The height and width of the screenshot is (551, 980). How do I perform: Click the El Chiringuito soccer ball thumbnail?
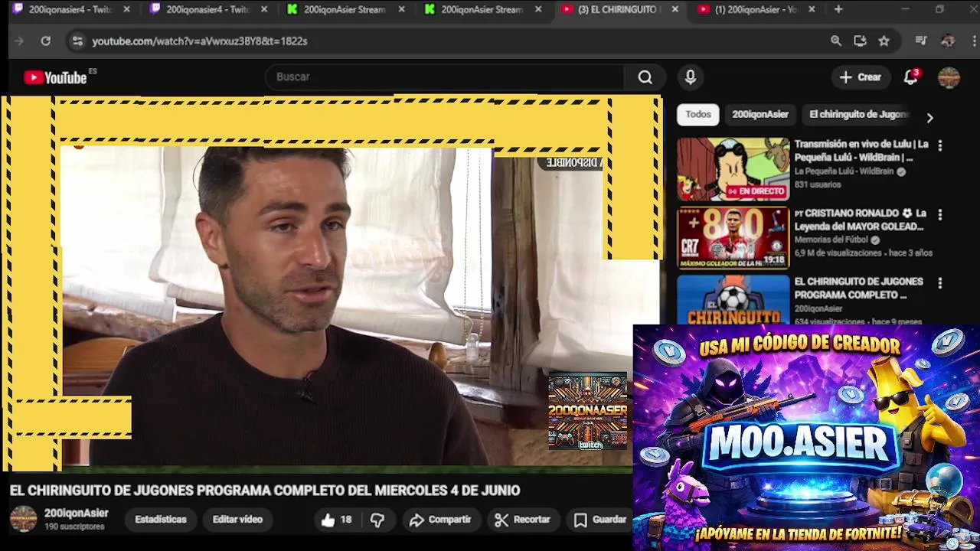click(733, 299)
